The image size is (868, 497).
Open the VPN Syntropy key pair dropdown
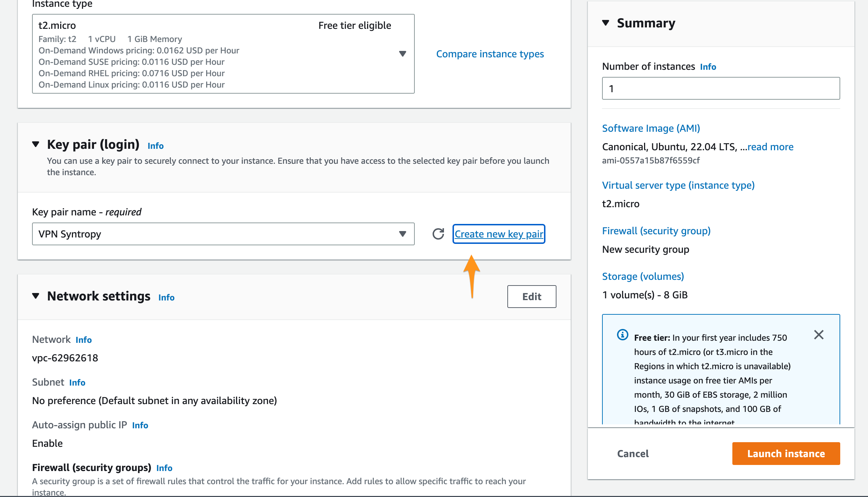[x=223, y=234]
